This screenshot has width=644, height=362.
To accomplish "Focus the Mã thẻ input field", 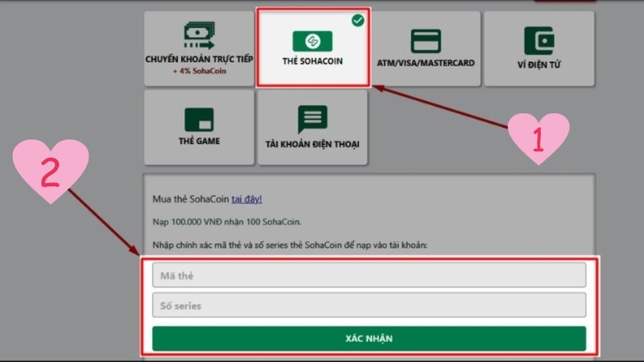I will coord(369,275).
